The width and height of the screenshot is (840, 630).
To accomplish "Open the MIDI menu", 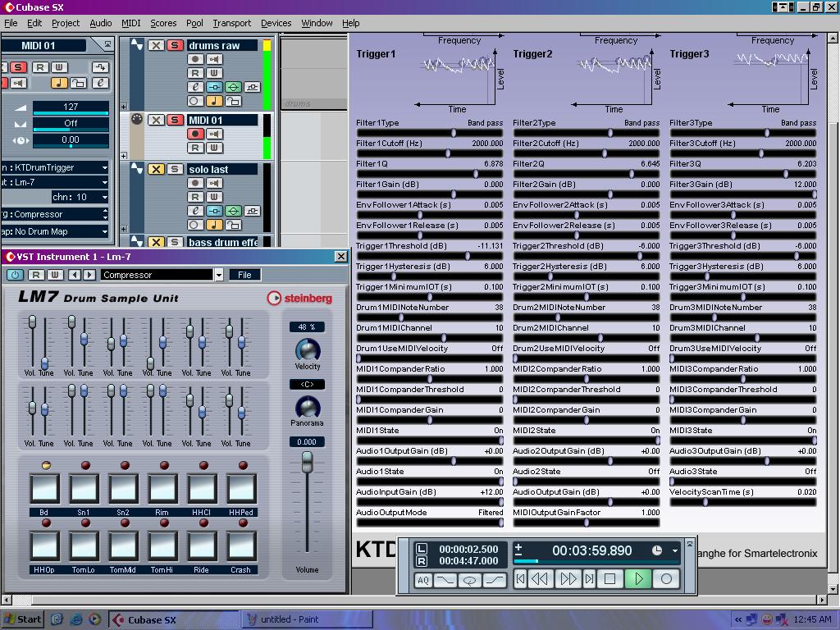I will pyautogui.click(x=130, y=23).
